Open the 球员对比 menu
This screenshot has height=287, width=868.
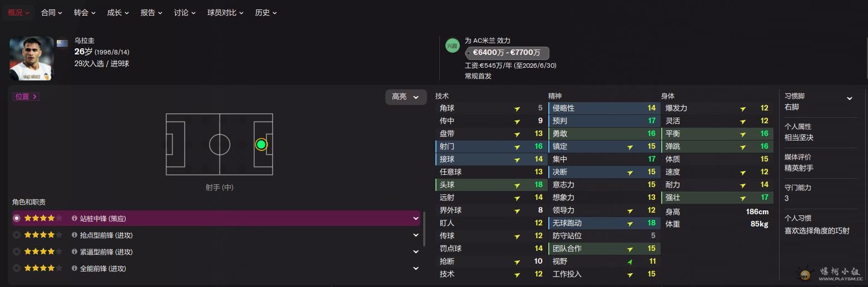(225, 12)
